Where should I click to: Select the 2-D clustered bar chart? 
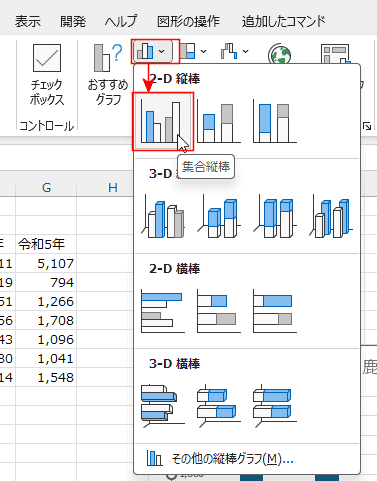click(x=163, y=311)
